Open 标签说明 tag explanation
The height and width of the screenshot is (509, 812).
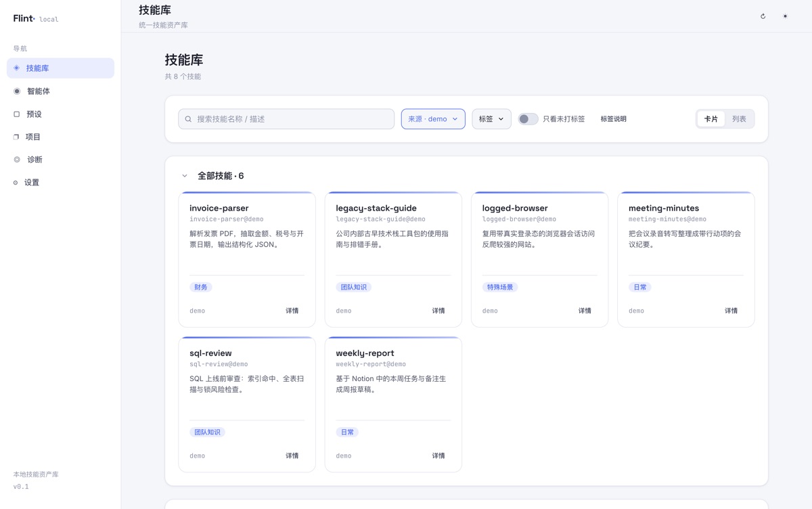coord(614,119)
